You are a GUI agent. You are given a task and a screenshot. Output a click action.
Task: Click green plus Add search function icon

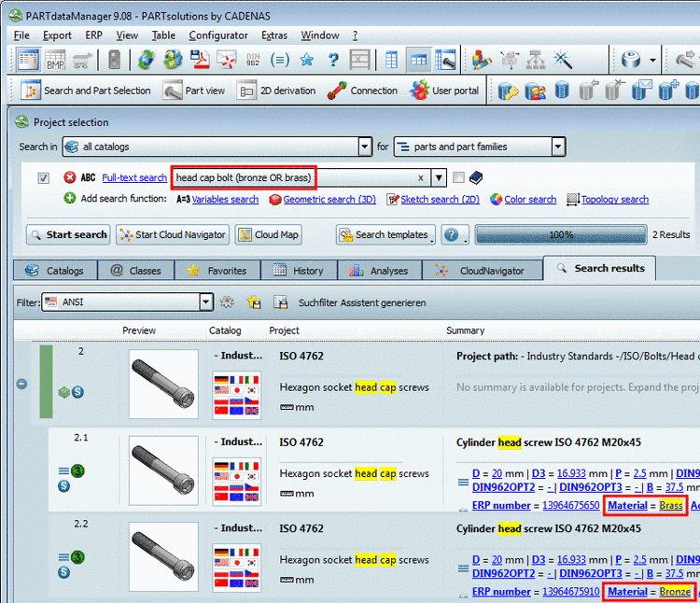click(x=70, y=198)
